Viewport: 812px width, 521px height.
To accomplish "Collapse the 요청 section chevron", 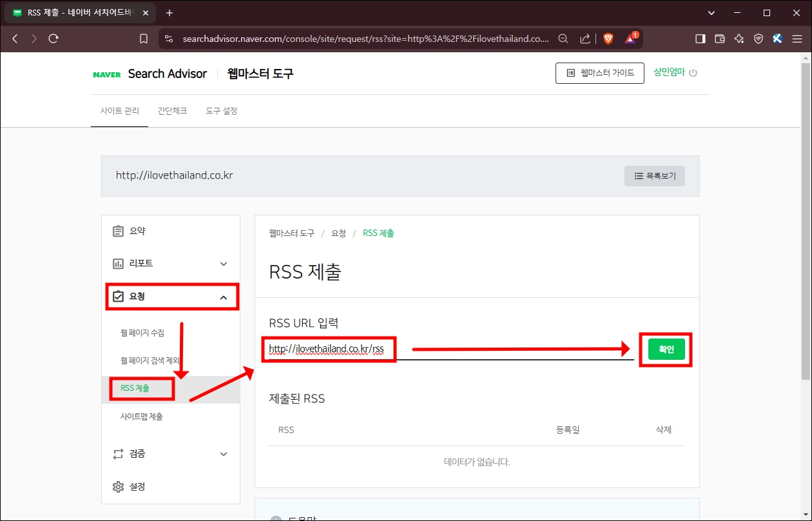I will pyautogui.click(x=224, y=297).
